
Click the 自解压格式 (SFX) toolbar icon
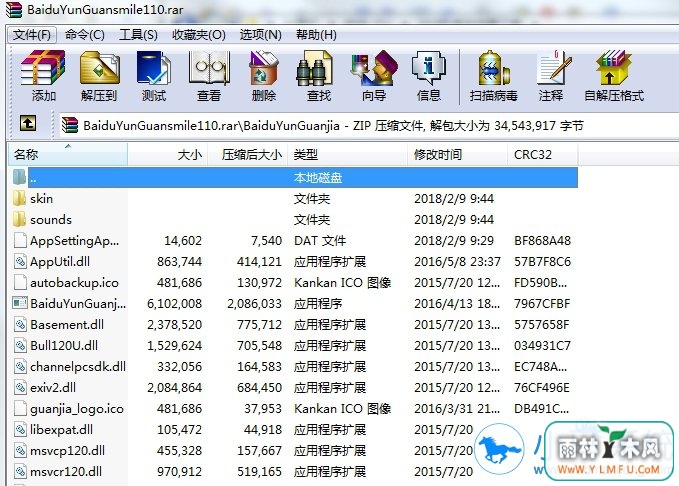(613, 68)
